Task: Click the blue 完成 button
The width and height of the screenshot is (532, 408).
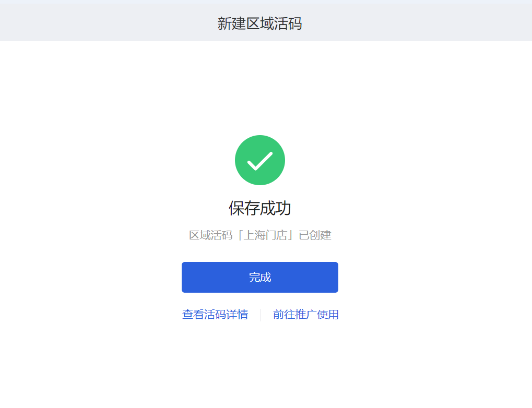Action: pos(260,277)
